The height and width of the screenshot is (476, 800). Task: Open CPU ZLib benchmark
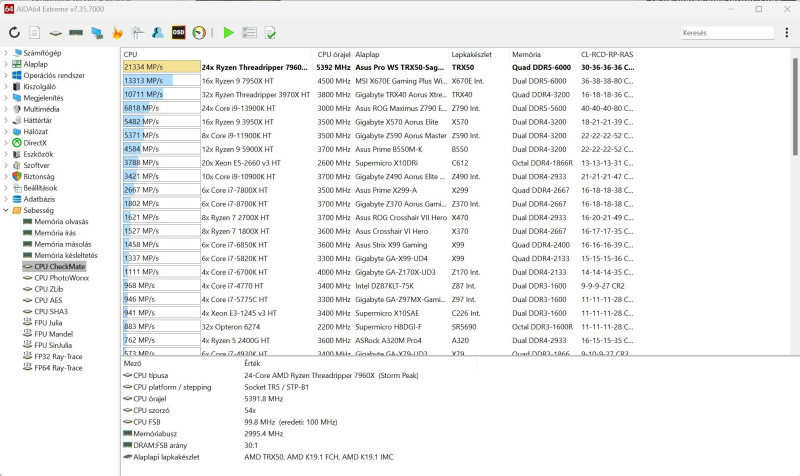48,289
